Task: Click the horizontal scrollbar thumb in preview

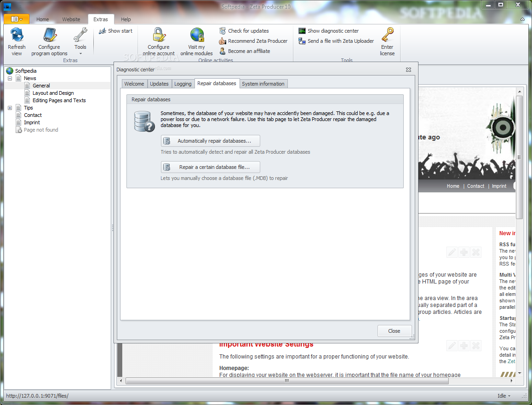Action: (x=287, y=381)
